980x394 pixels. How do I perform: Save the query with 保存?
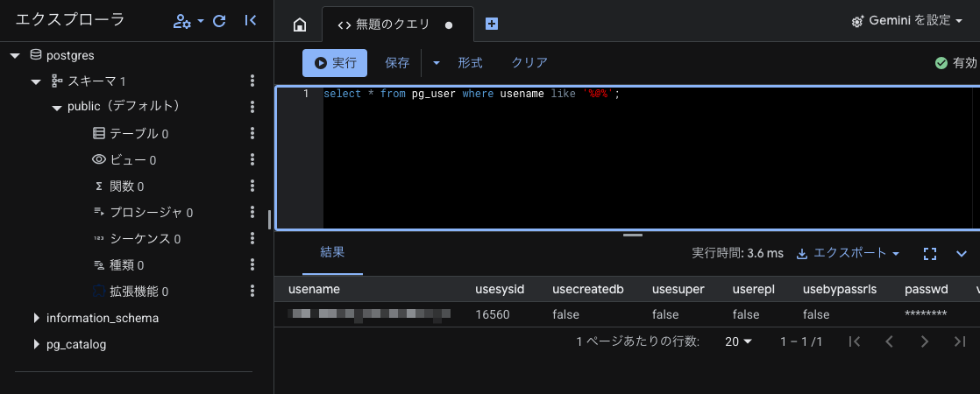pos(397,62)
